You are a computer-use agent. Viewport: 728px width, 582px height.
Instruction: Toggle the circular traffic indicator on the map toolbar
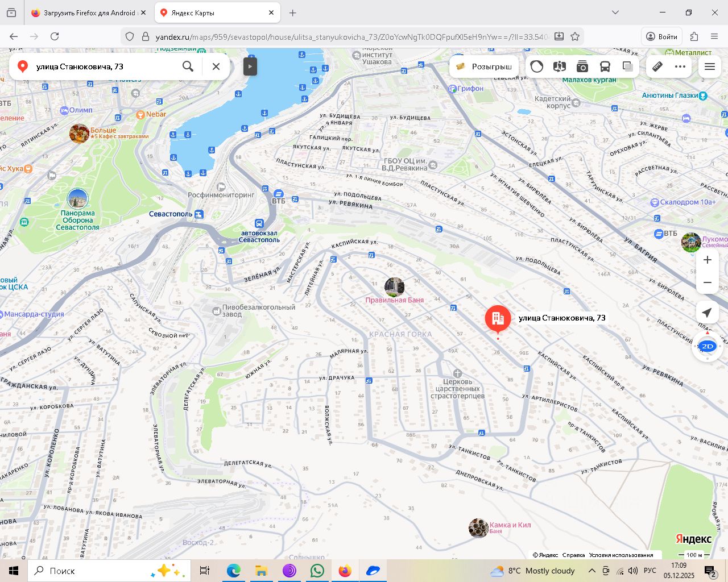(537, 66)
